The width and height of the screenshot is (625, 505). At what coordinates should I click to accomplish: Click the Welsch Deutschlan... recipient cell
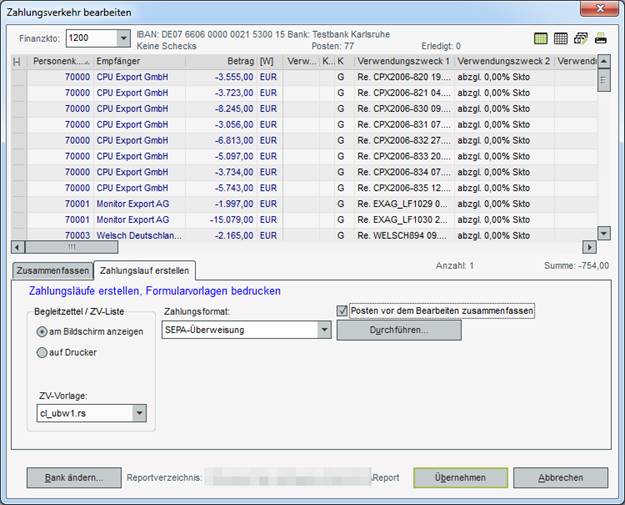point(139,236)
